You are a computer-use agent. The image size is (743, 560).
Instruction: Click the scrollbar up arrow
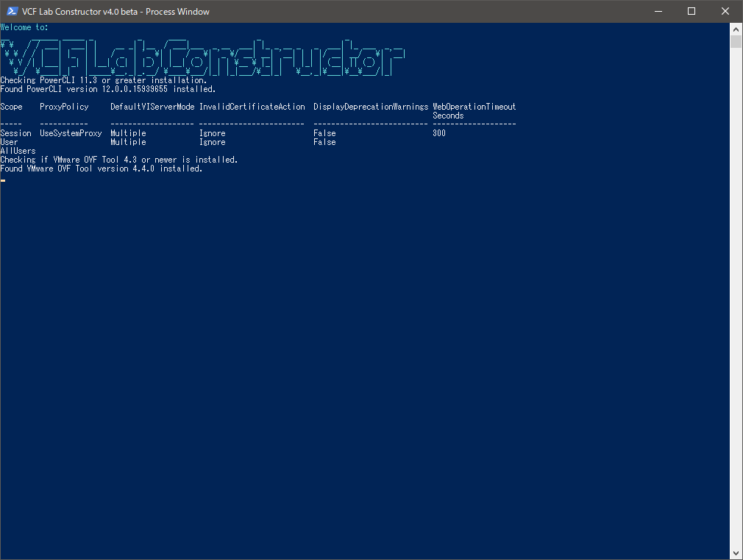coord(736,29)
